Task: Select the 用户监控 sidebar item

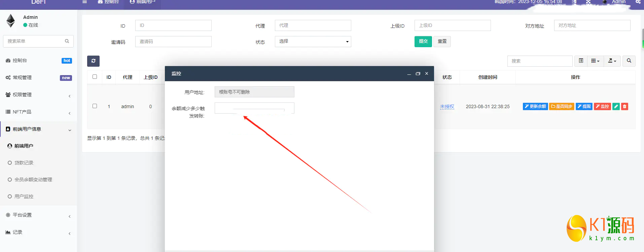Action: [24, 196]
